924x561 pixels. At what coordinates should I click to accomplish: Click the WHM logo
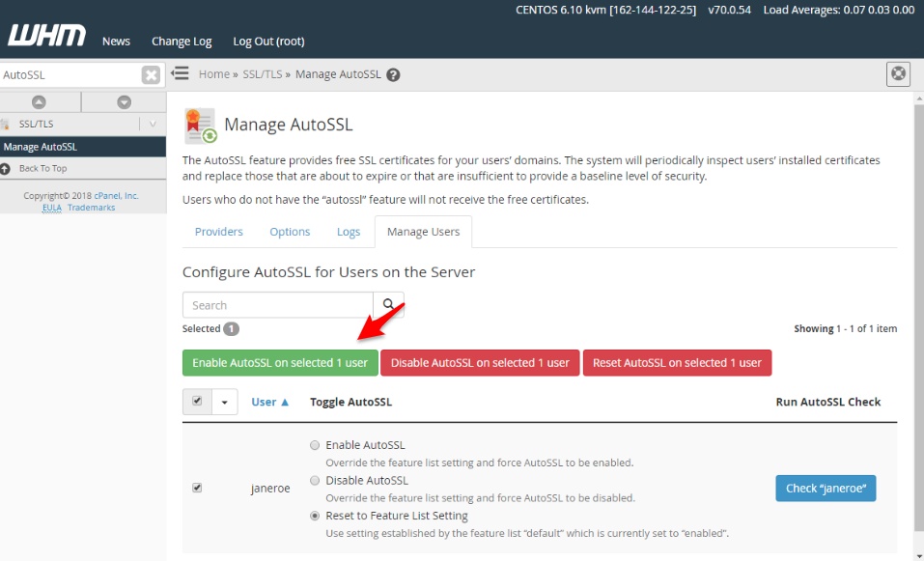pos(46,36)
